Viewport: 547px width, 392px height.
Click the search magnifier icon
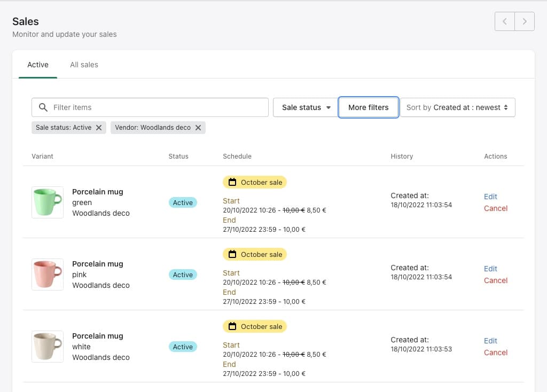43,107
